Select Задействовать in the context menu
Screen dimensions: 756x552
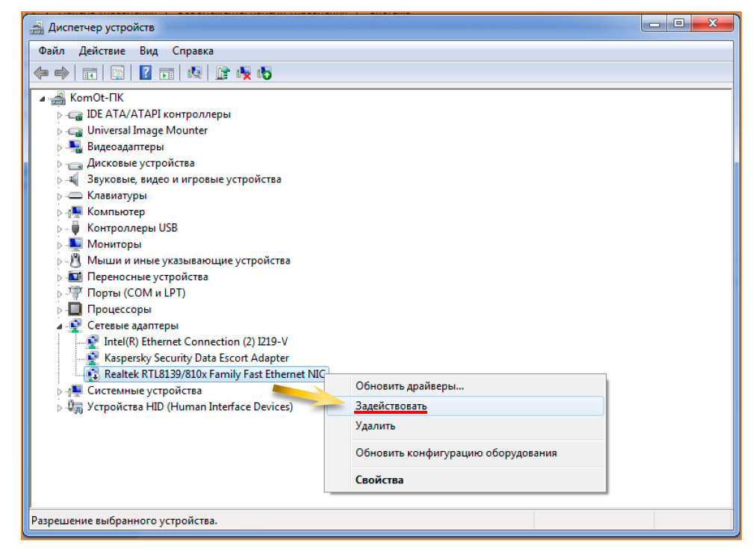(x=391, y=406)
